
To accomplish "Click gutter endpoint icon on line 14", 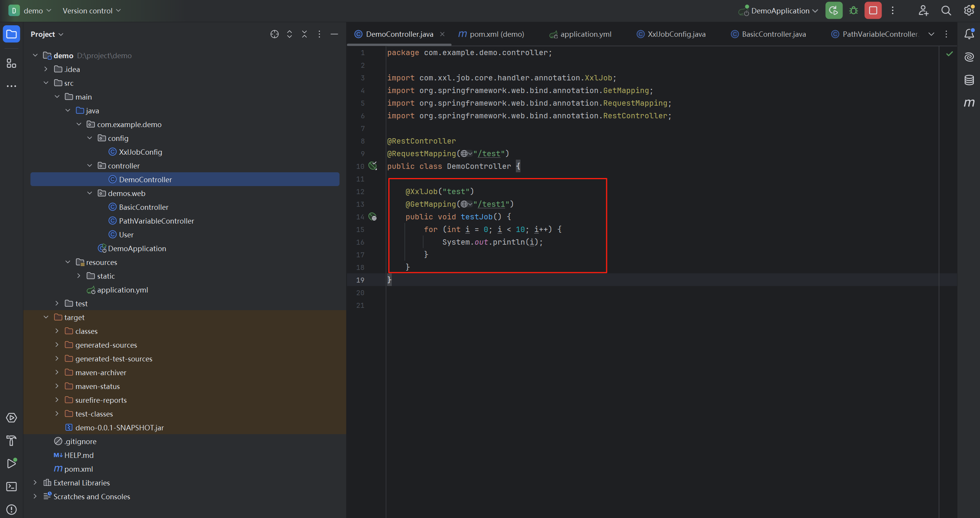I will pyautogui.click(x=373, y=217).
